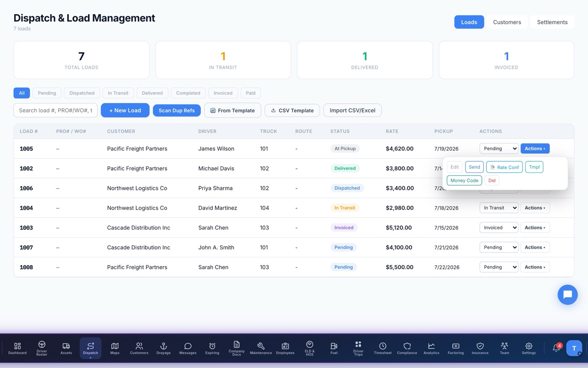Click the Total Loads summary card
The width and height of the screenshot is (588, 368).
[x=81, y=60]
